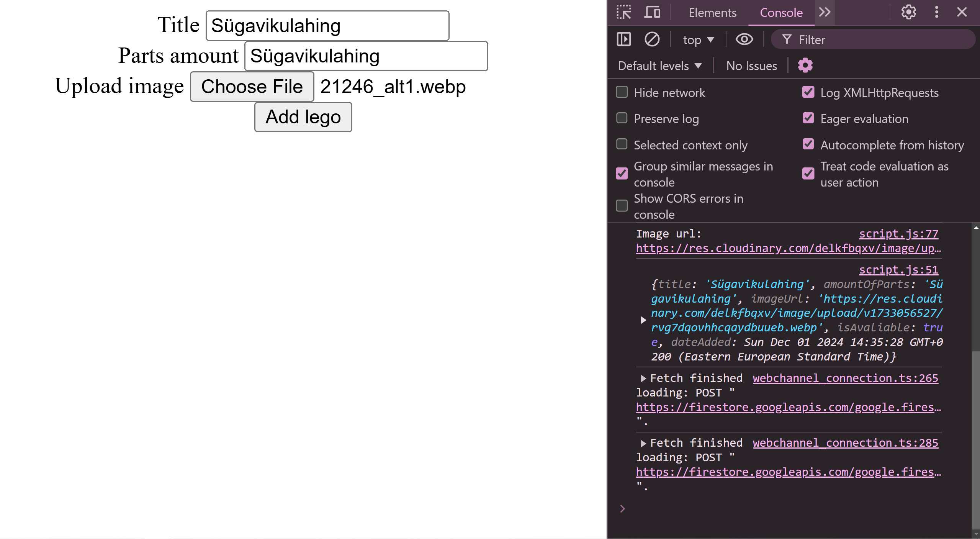Enable the Preserve log checkbox

[622, 119]
